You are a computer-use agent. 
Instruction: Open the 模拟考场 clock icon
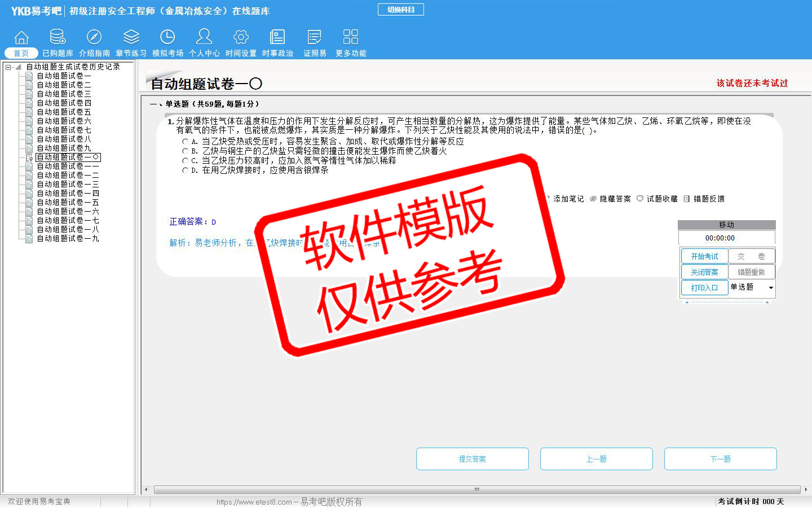(x=167, y=37)
